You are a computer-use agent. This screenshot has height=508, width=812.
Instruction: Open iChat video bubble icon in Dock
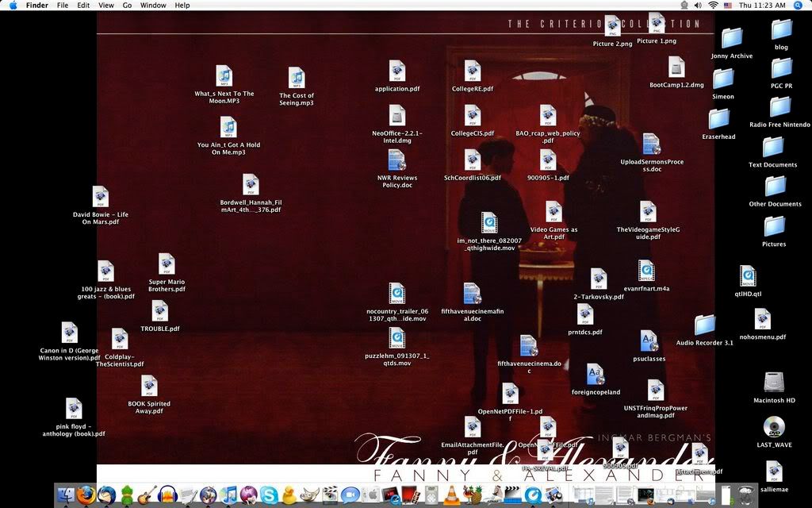(350, 495)
